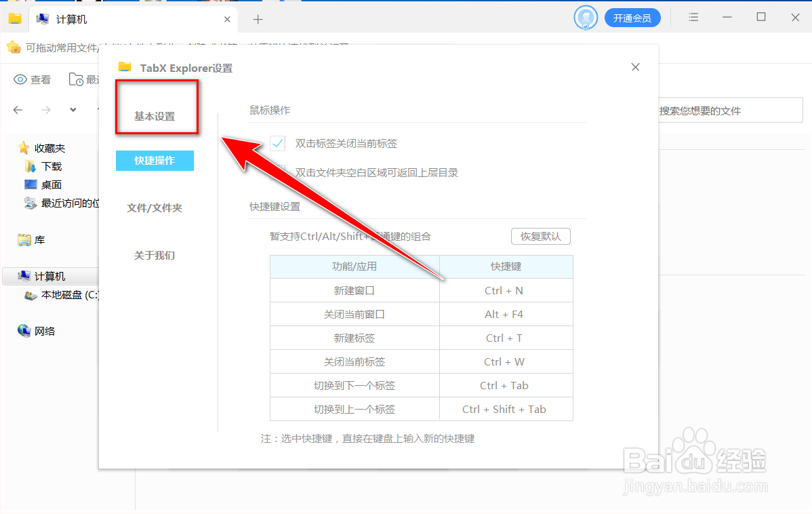
Task: Open 库 libraries in sidebar
Action: [40, 240]
